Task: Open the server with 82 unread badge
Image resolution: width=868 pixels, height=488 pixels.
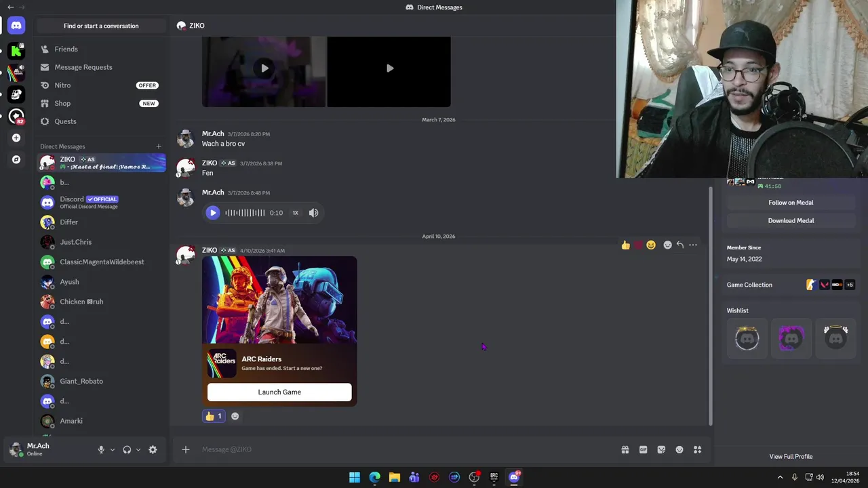Action: [x=16, y=116]
